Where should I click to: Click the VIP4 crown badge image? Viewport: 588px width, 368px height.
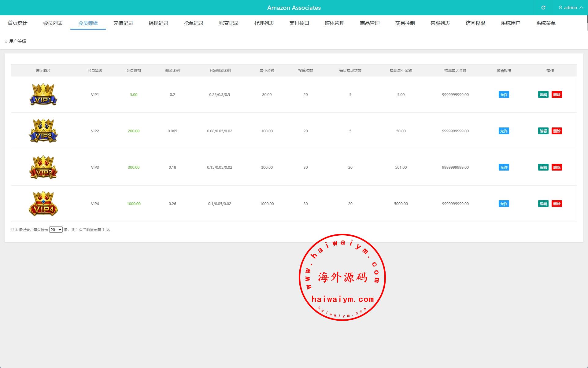click(x=43, y=204)
